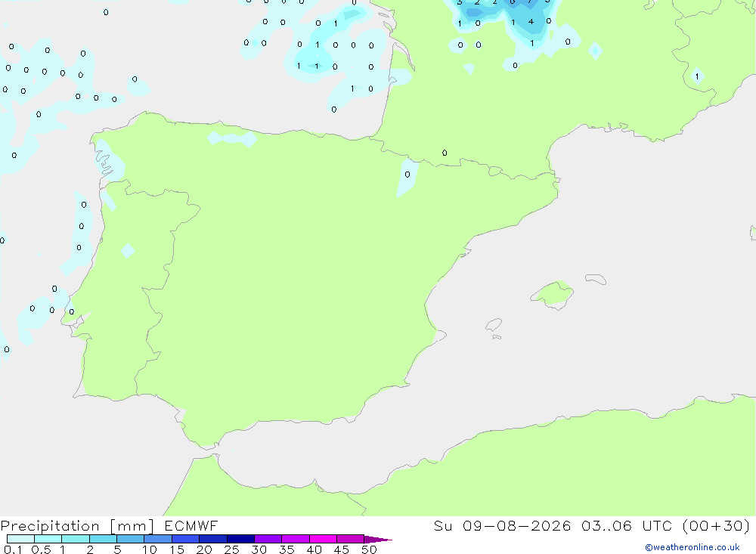Click Ibiza island on the map
Image resolution: width=756 pixels, height=554 pixels.
[494, 325]
